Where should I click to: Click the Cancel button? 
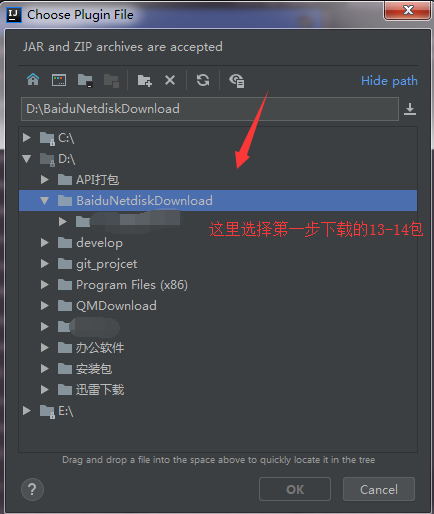pos(379,489)
